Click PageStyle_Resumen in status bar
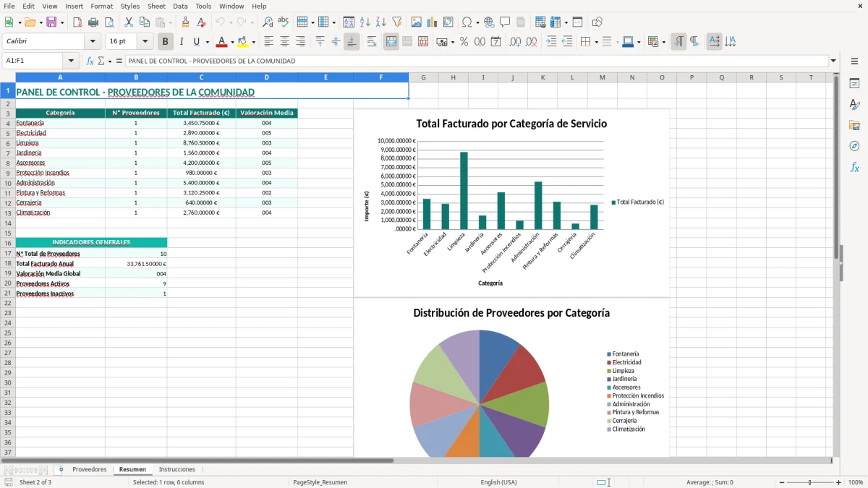868x488 pixels. coord(320,482)
